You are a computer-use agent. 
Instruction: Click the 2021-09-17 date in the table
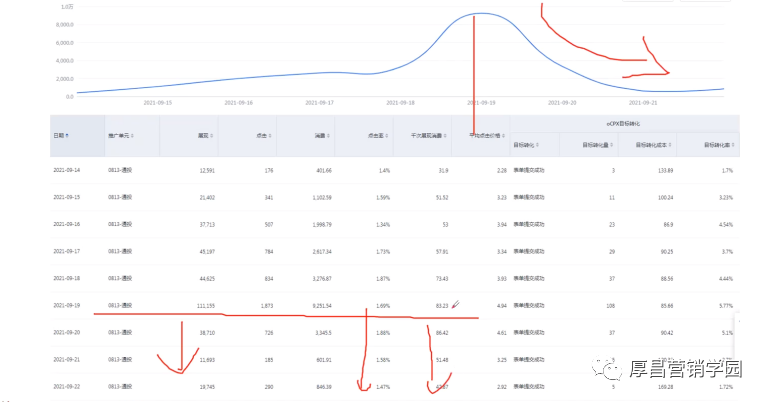click(67, 251)
